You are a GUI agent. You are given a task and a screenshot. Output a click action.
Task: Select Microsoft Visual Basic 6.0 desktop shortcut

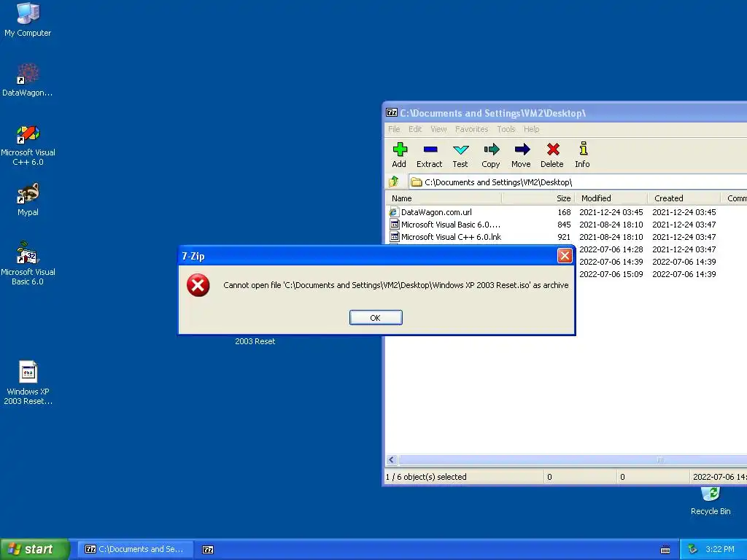click(28, 264)
